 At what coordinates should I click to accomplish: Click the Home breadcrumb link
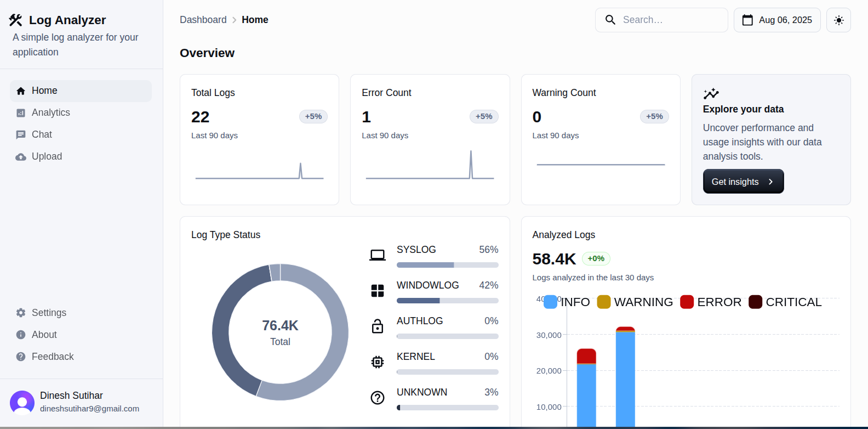coord(255,20)
